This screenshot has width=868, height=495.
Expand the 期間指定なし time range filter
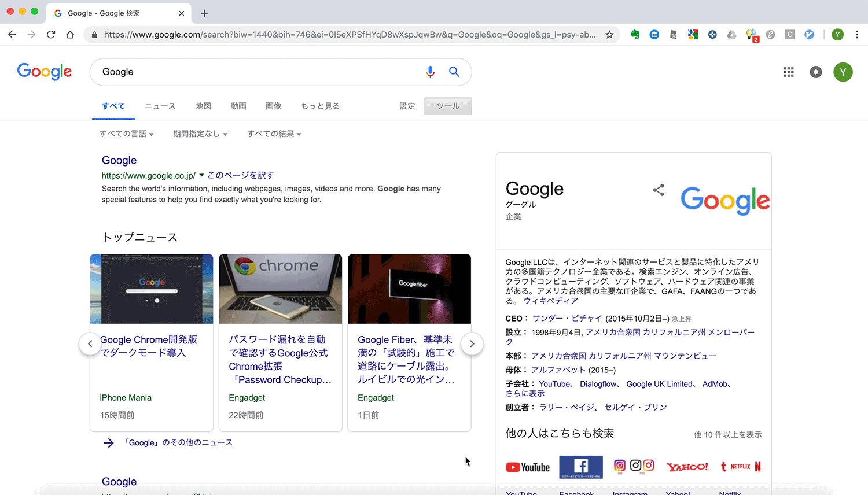point(200,134)
